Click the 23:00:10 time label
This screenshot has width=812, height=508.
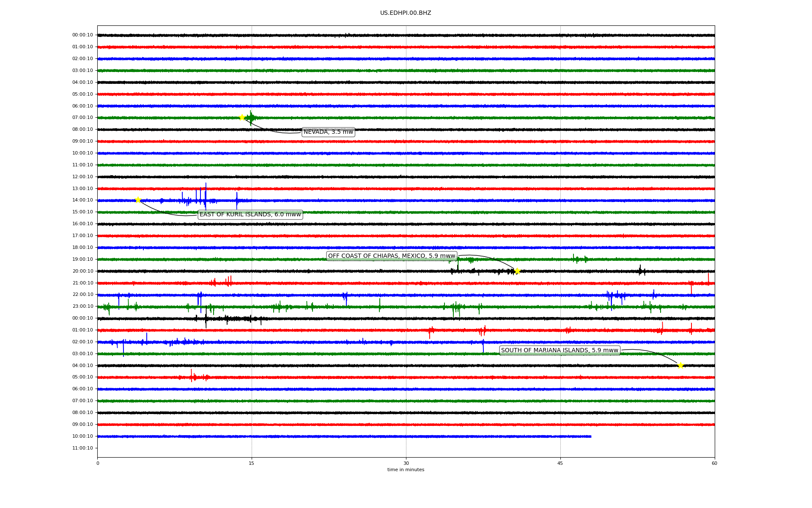point(82,306)
